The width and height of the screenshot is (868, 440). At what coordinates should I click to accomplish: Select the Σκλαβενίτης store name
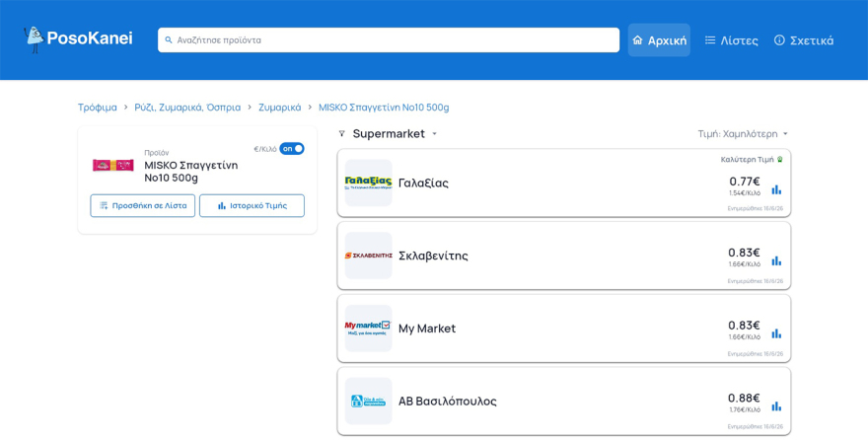click(x=433, y=256)
